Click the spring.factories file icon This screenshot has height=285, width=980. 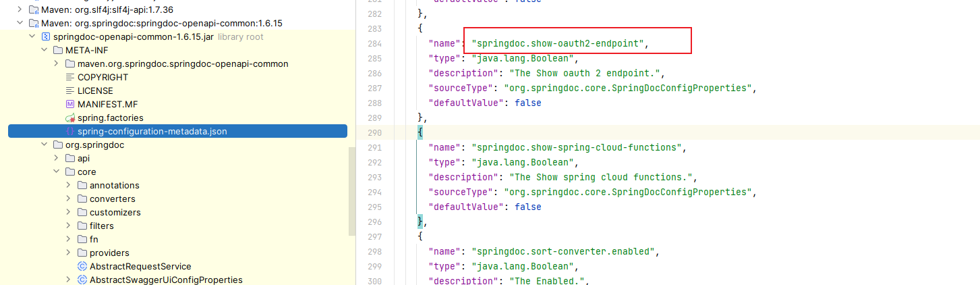point(70,118)
